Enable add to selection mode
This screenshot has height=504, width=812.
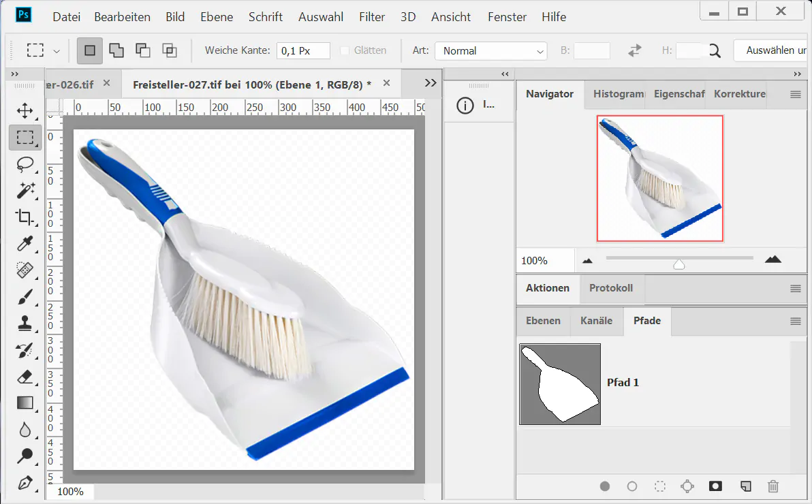116,50
